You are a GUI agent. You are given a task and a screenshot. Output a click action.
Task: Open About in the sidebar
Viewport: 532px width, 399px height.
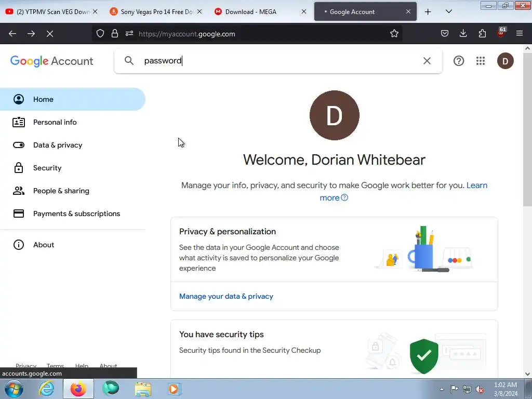pos(73,245)
